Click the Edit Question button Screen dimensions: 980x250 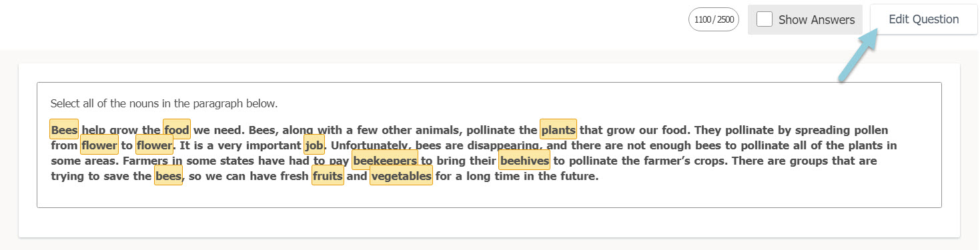923,19
